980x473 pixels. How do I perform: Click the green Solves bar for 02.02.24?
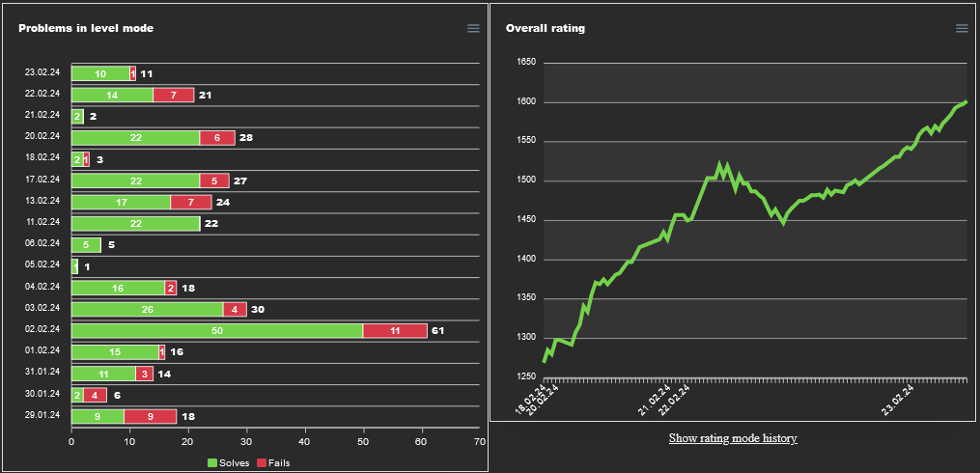tap(217, 331)
